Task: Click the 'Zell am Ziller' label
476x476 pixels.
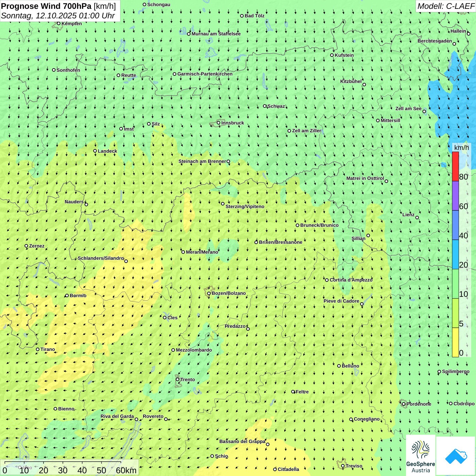Action: [306, 131]
